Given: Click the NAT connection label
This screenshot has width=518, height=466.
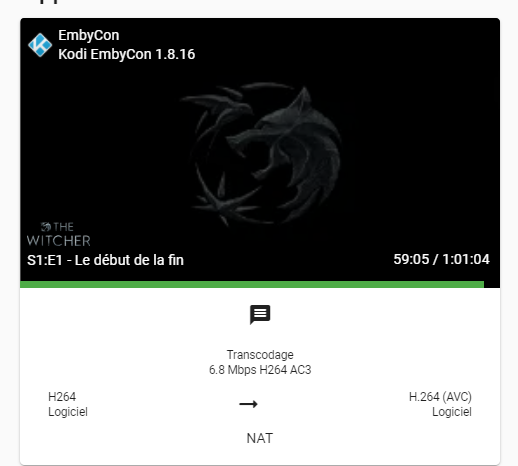Looking at the screenshot, I should [260, 438].
